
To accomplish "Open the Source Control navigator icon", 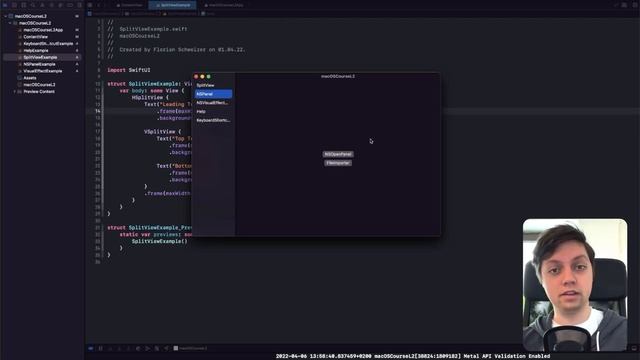I will point(15,5).
